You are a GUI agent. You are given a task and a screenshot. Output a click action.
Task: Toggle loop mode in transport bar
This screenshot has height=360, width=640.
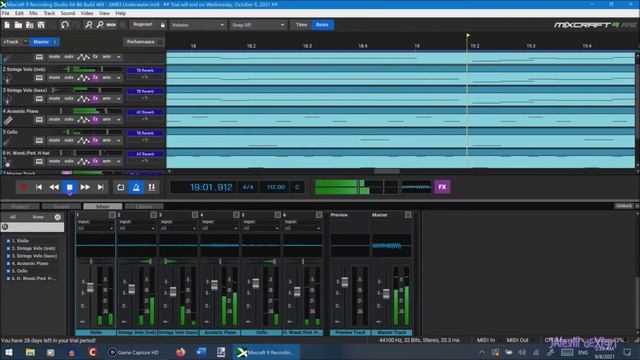pyautogui.click(x=121, y=187)
